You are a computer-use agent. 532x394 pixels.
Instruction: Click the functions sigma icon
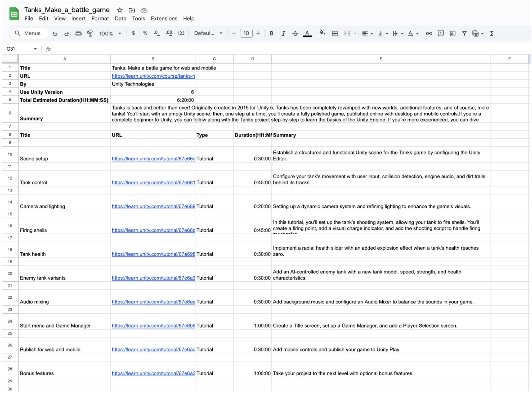click(x=492, y=34)
